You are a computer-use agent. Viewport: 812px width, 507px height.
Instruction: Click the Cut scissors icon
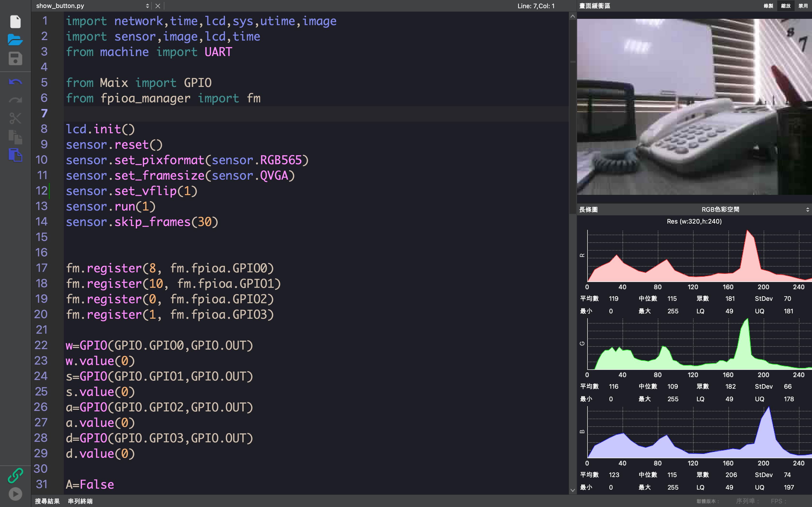click(x=15, y=118)
